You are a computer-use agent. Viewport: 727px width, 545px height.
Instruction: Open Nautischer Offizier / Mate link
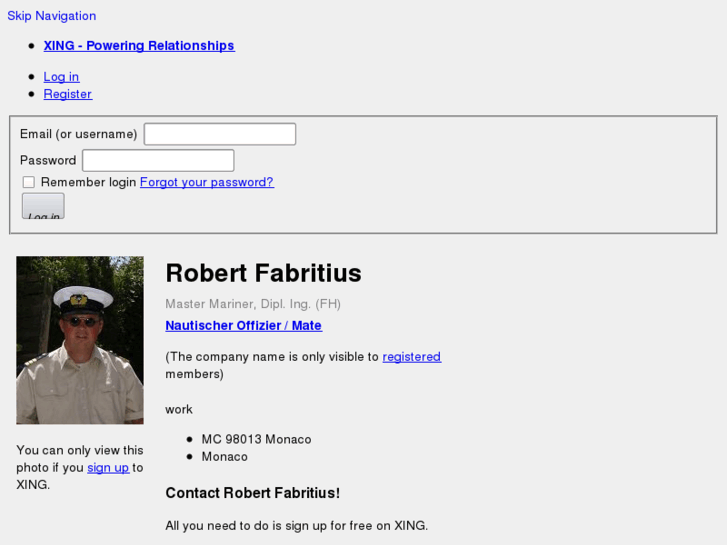pyautogui.click(x=243, y=326)
